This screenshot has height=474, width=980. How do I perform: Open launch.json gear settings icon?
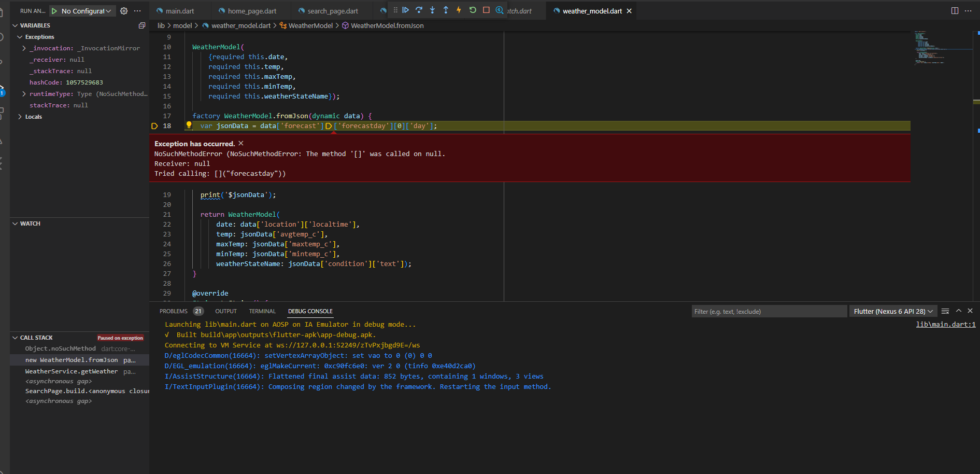point(124,11)
